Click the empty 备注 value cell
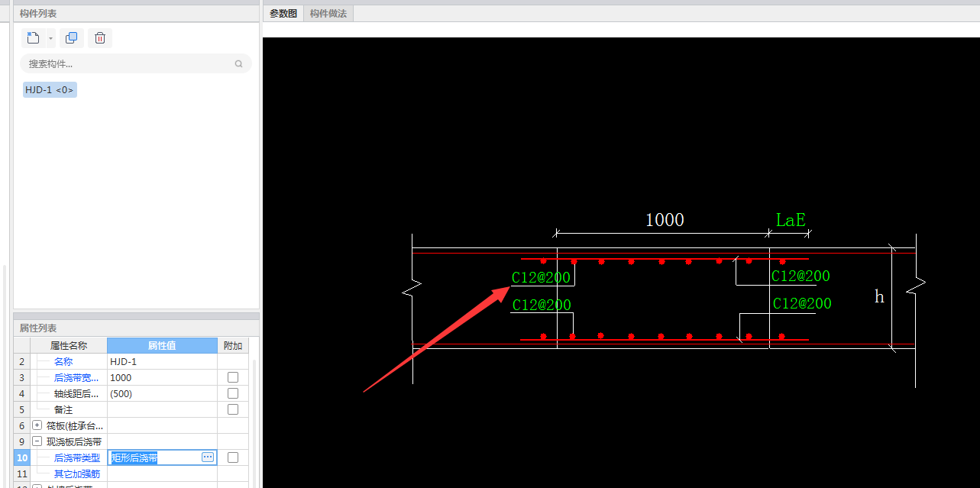The height and width of the screenshot is (488, 980). 162,410
